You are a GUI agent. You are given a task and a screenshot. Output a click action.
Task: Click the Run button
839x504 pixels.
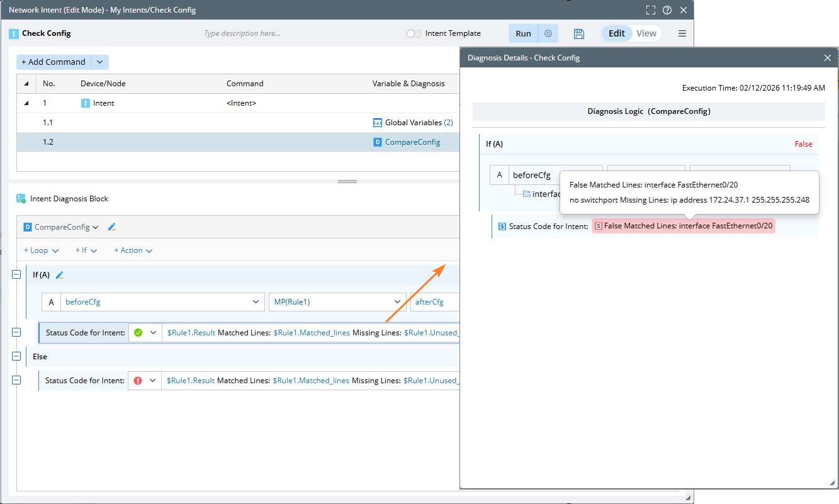pyautogui.click(x=523, y=34)
